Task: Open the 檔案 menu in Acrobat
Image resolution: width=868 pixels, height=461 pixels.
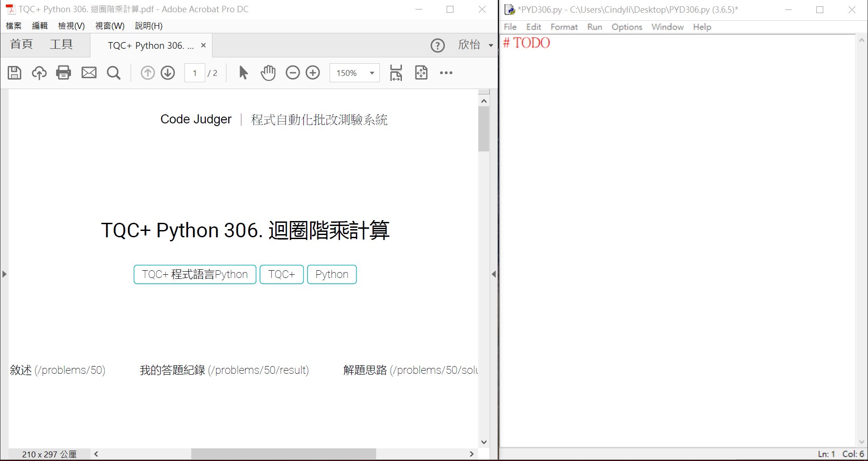Action: [x=14, y=26]
